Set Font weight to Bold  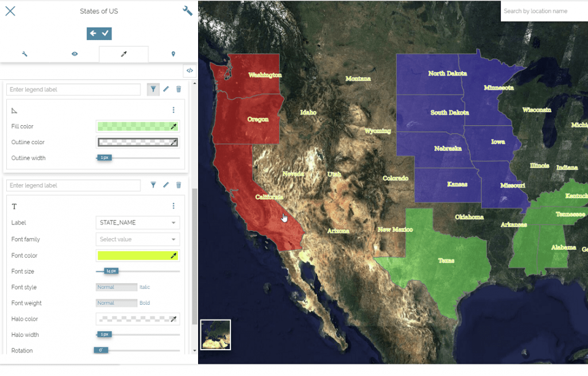[144, 303]
